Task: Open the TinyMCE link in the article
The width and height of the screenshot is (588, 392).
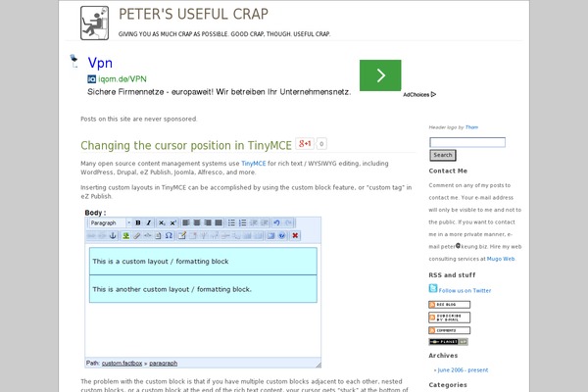Action: 254,164
